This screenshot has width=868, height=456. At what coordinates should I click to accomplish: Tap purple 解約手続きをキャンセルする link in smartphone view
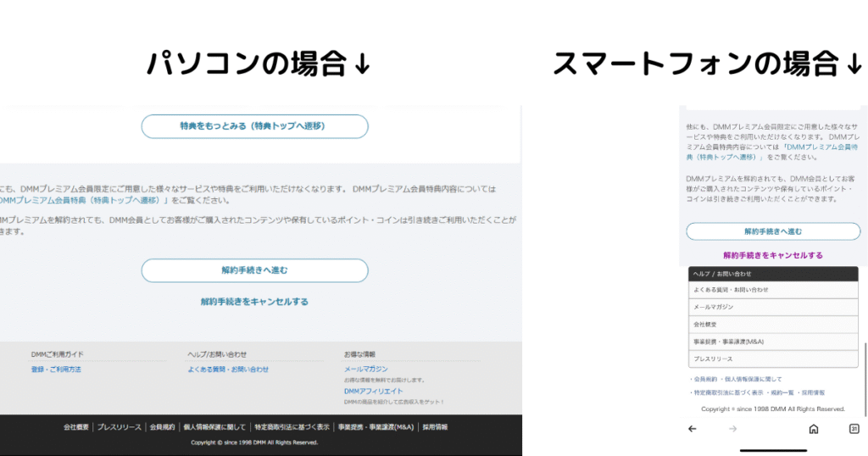pos(773,255)
